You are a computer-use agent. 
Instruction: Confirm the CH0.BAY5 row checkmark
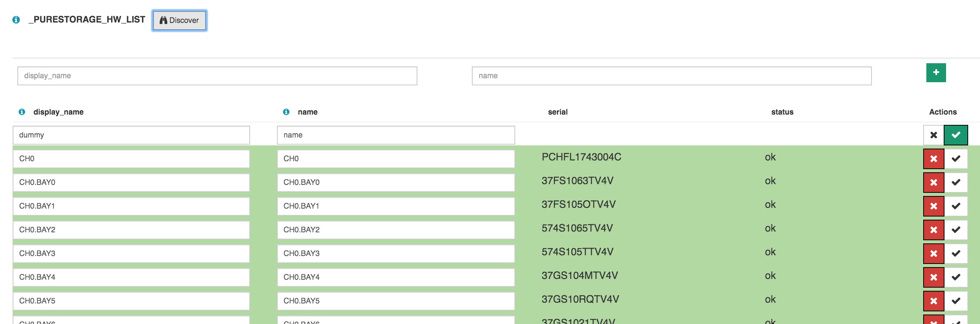956,301
